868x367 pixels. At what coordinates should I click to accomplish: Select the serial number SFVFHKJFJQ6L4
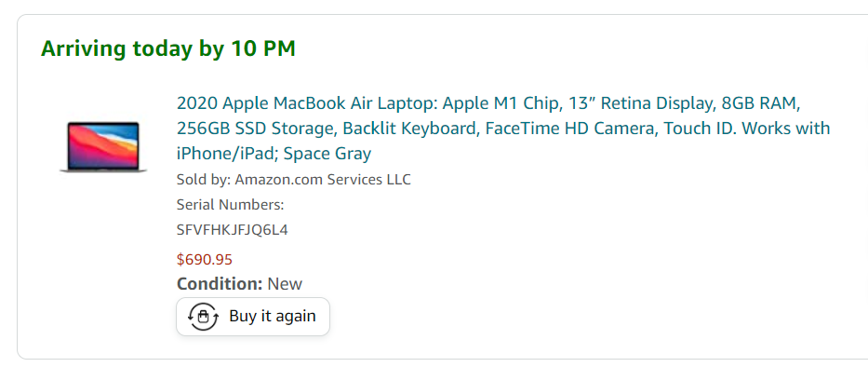point(233,229)
